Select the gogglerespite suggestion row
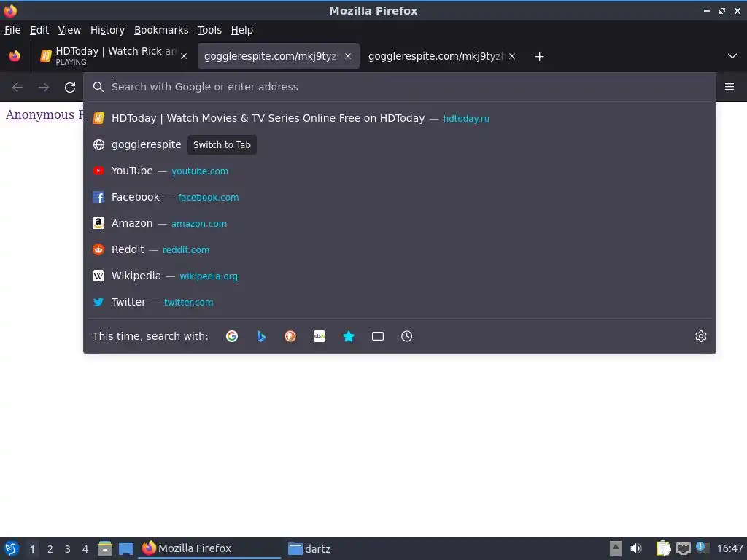Image resolution: width=747 pixels, height=560 pixels. click(400, 145)
